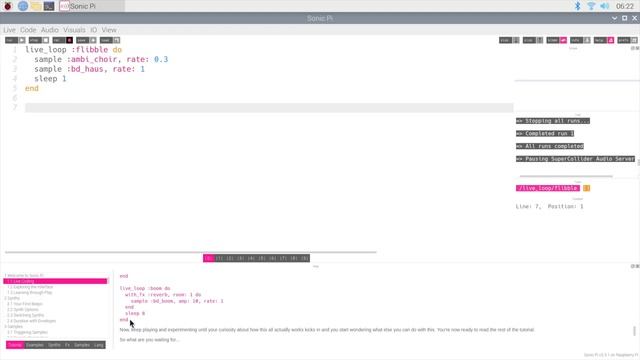Select the Synths help tab

click(54, 345)
